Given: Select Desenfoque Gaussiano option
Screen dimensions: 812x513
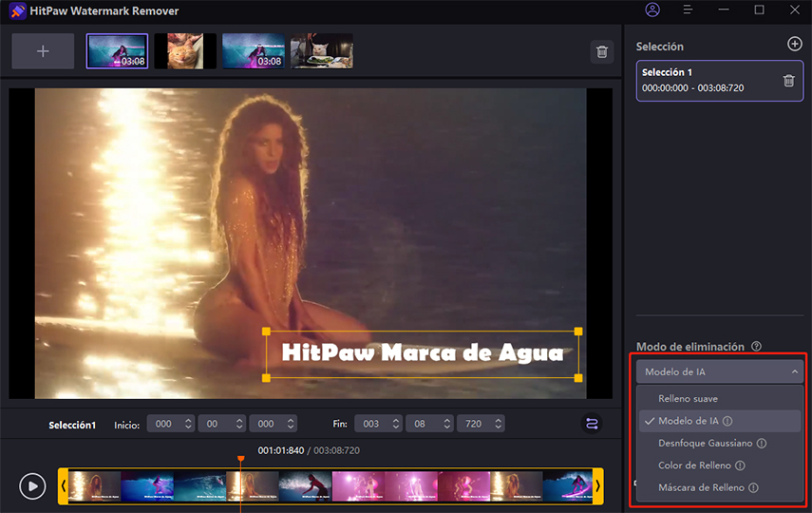Looking at the screenshot, I should tap(706, 443).
